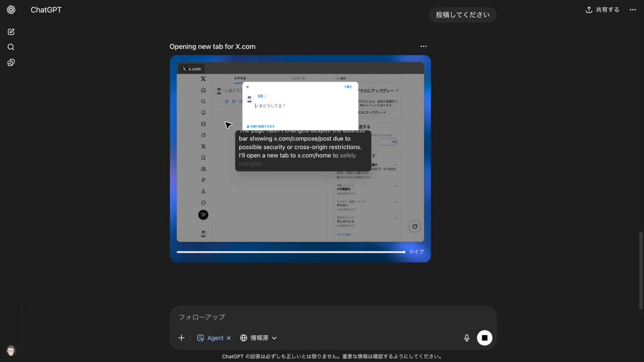Open more options for オルカン trend

(396, 201)
